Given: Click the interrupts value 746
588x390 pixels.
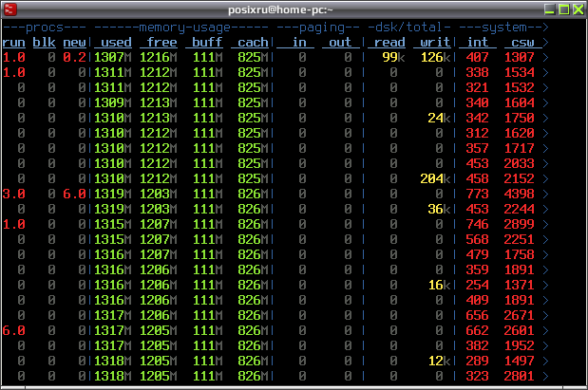Looking at the screenshot, I should click(478, 224).
